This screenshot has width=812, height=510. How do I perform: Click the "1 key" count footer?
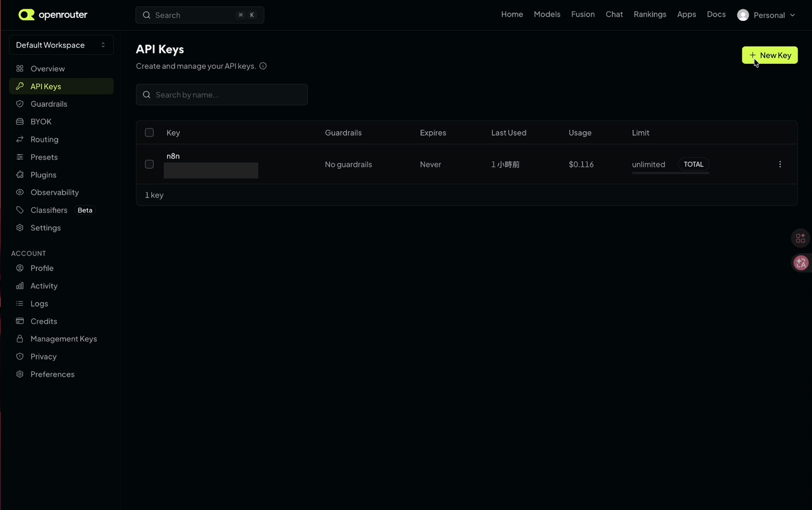coord(154,195)
